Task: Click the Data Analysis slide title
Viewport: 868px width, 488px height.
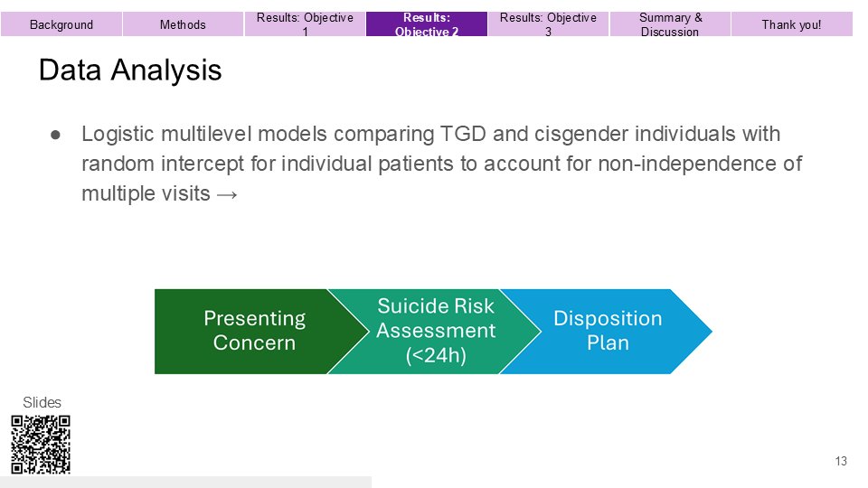Action: (130, 70)
